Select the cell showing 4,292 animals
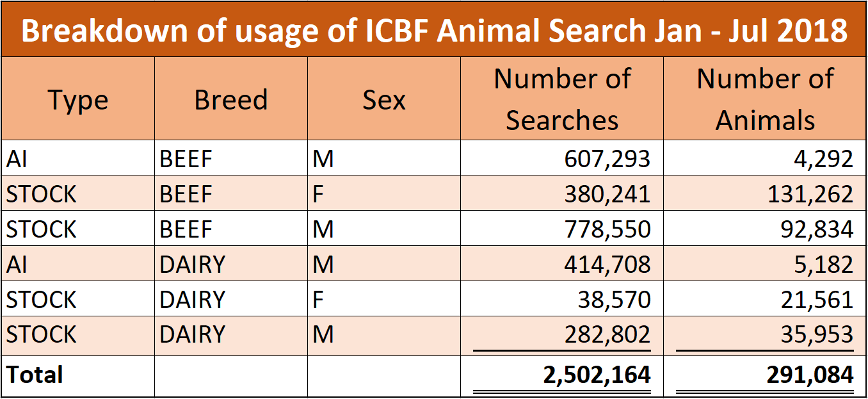This screenshot has width=868, height=399. coord(765,158)
